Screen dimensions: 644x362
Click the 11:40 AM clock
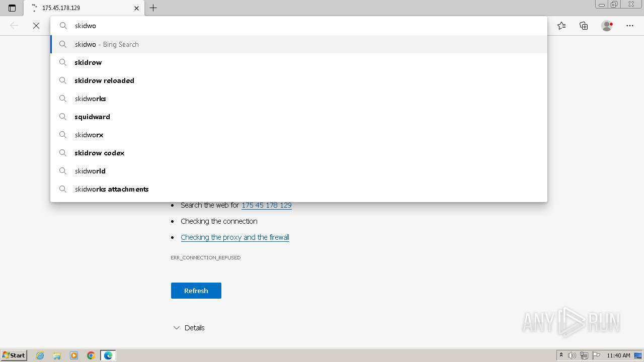(x=618, y=355)
